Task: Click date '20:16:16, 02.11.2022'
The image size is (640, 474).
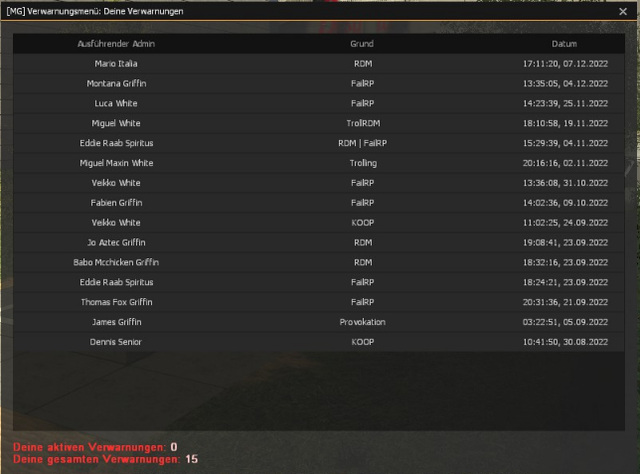Action: click(565, 163)
